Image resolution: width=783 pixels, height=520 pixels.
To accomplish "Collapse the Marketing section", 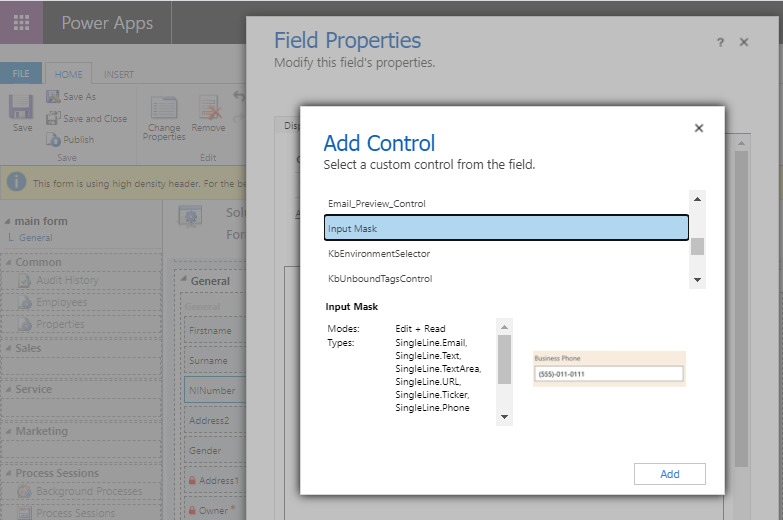I will pos(8,431).
